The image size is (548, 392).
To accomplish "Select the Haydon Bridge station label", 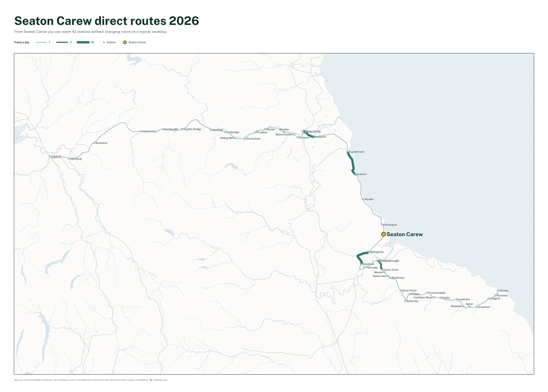I will [x=192, y=129].
